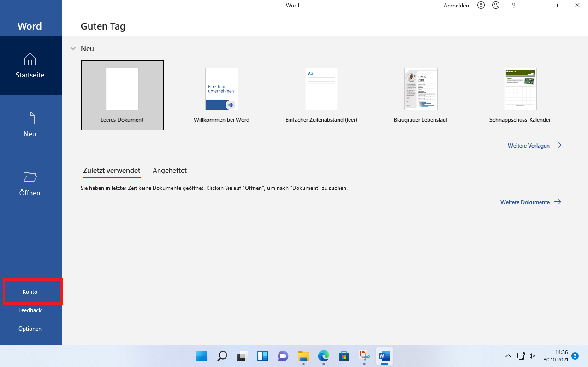Select the Blaugrauer Lebenslauf template
The height and width of the screenshot is (367, 588).
click(421, 95)
